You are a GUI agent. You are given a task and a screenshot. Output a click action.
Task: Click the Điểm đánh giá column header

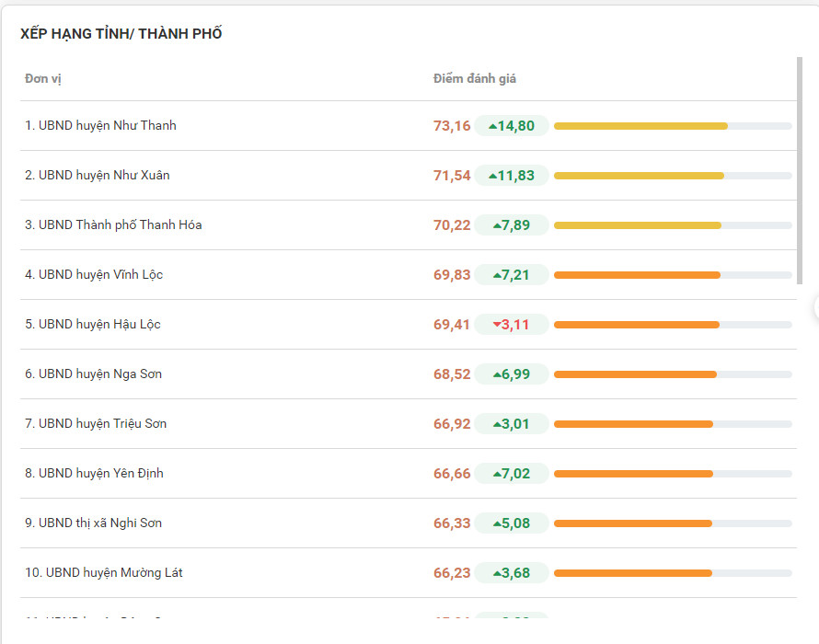(x=475, y=79)
